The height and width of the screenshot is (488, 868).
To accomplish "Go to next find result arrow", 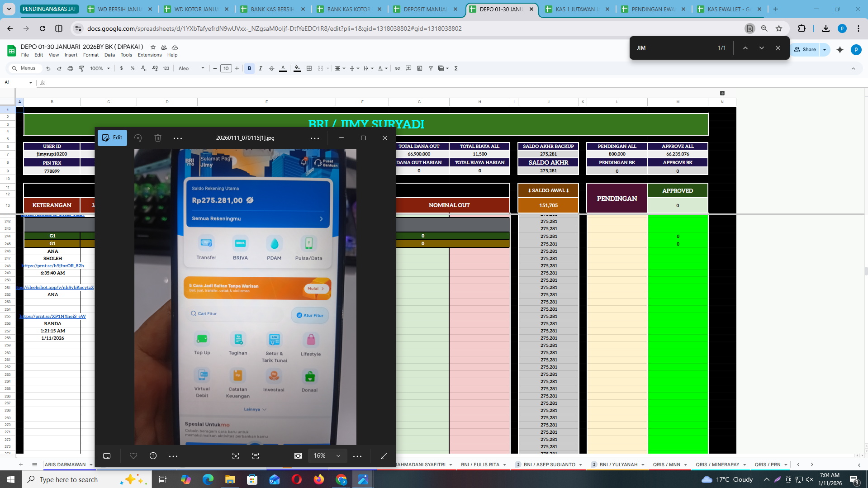I will [762, 48].
